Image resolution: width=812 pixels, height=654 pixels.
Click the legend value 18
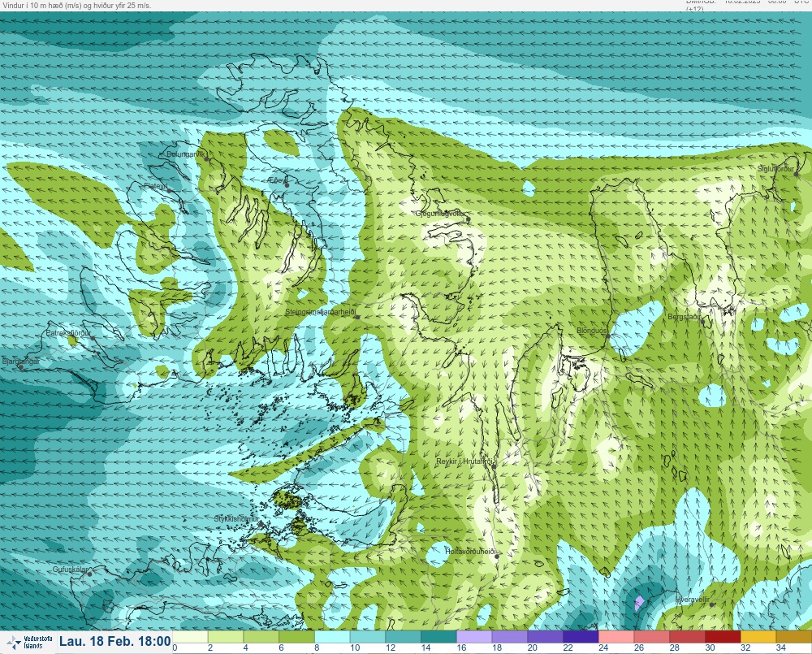point(497,648)
